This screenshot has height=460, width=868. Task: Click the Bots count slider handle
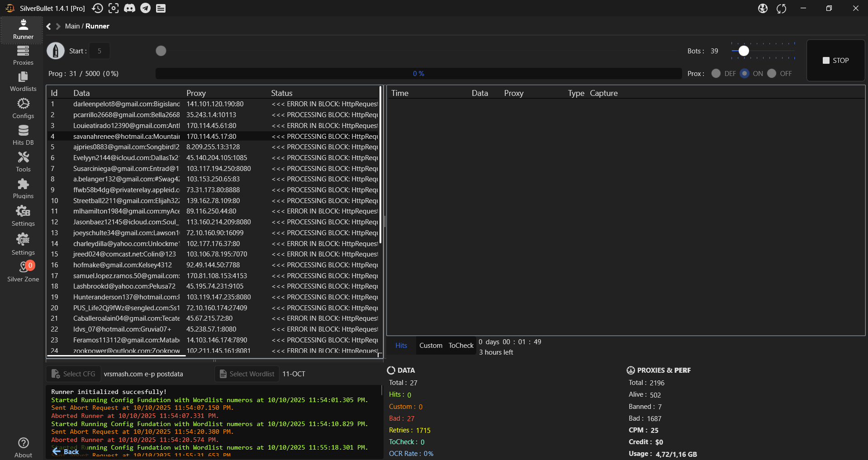744,51
